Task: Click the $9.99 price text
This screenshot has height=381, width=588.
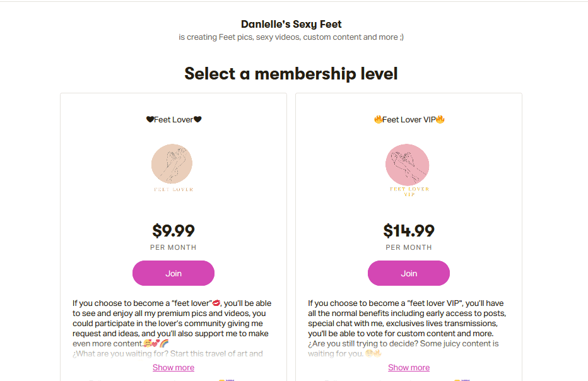Action: [x=173, y=231]
